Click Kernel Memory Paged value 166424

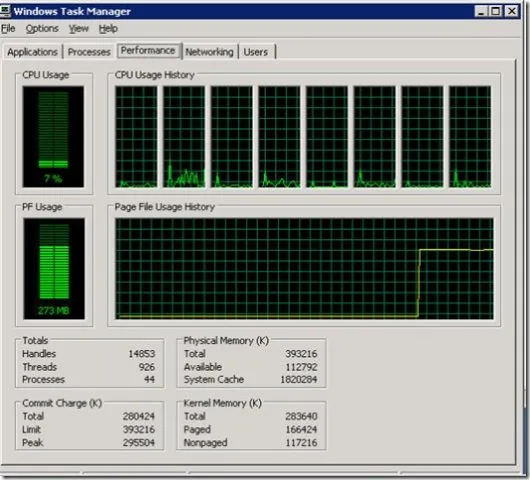point(301,430)
